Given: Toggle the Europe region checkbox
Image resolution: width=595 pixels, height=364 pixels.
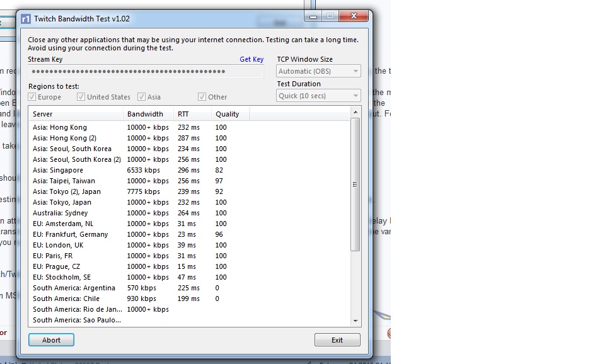Looking at the screenshot, I should [x=32, y=97].
